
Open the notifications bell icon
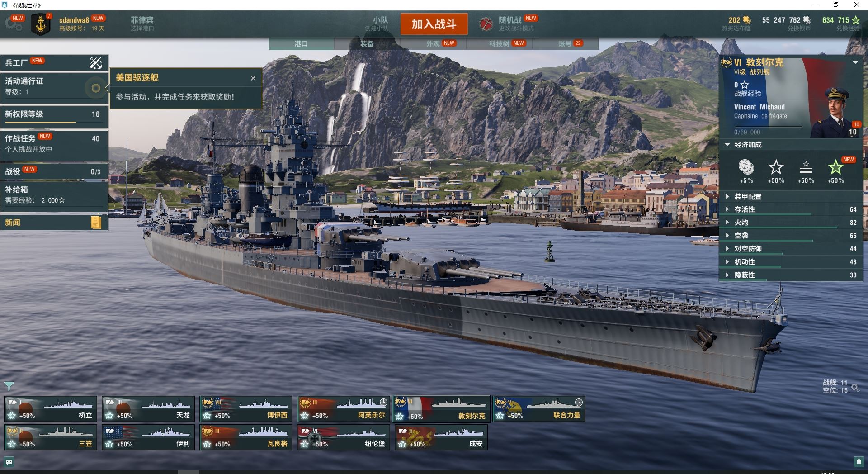[859, 462]
